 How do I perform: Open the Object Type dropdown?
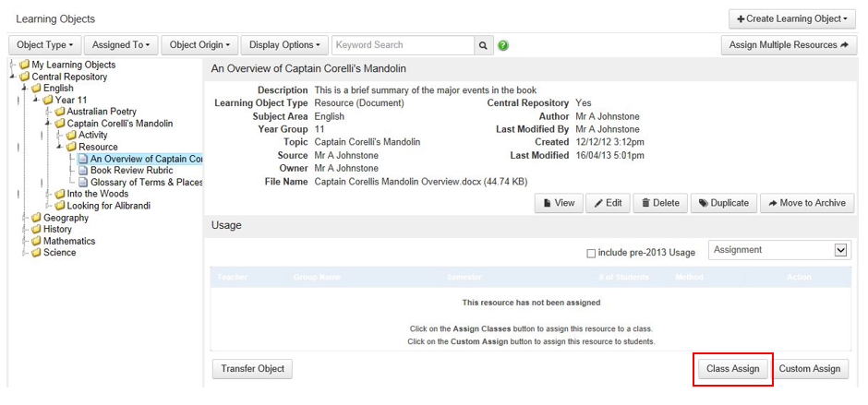[x=44, y=45]
